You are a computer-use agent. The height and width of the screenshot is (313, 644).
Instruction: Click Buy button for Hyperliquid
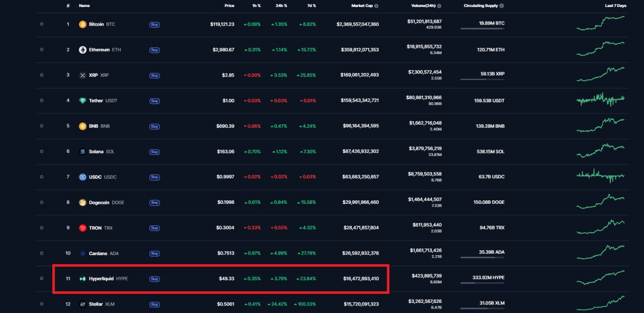tap(154, 279)
